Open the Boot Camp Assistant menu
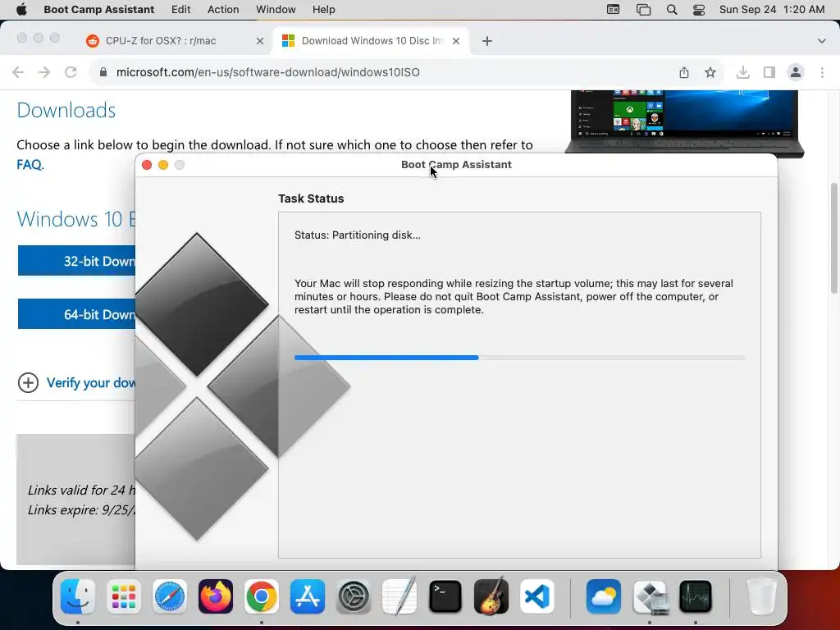Image resolution: width=840 pixels, height=630 pixels. (x=98, y=10)
